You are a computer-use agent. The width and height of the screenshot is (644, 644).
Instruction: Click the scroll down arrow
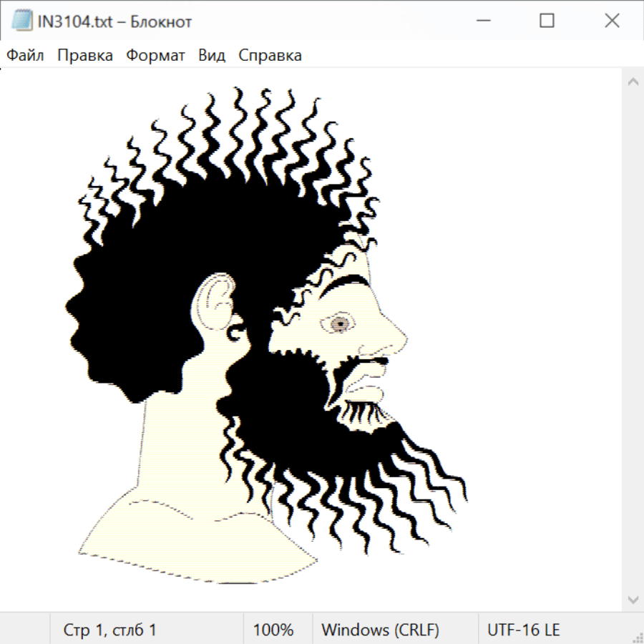pos(633,598)
